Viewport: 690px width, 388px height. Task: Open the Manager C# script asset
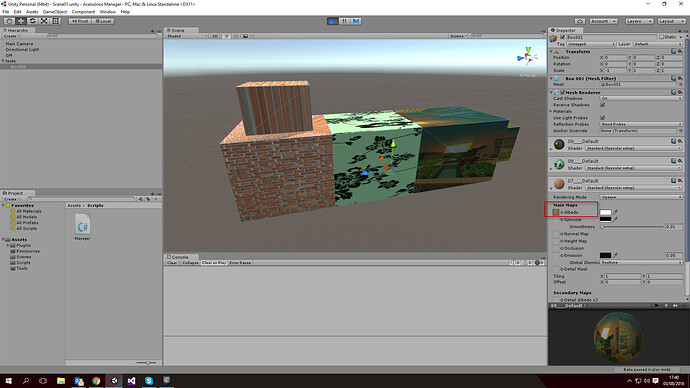click(82, 227)
